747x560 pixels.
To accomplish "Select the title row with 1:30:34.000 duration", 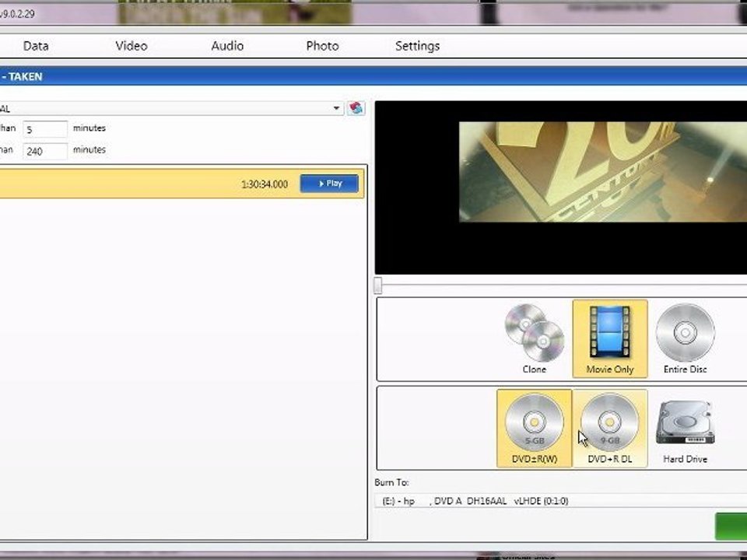I will coord(182,184).
